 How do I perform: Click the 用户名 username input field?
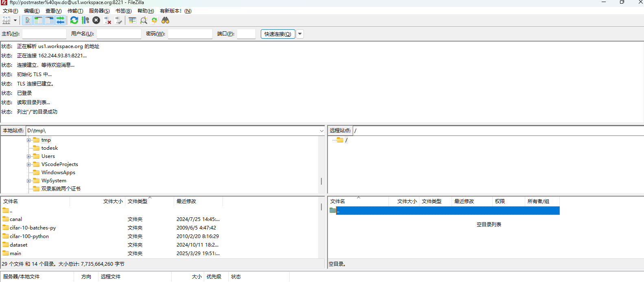click(x=119, y=34)
